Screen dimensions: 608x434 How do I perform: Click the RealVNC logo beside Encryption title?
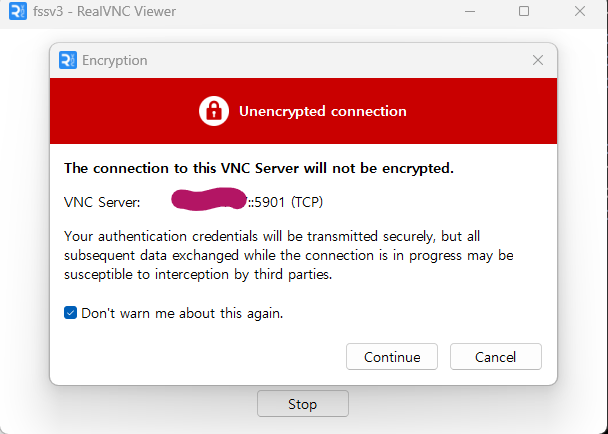tap(68, 60)
